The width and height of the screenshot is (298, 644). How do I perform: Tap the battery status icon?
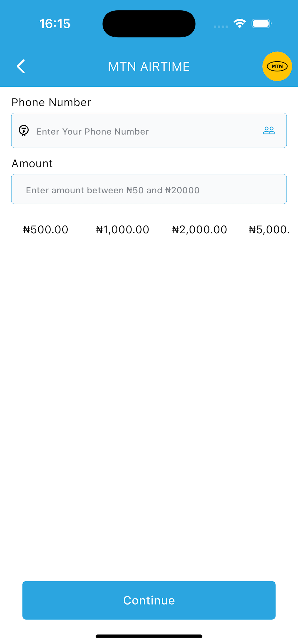[262, 23]
